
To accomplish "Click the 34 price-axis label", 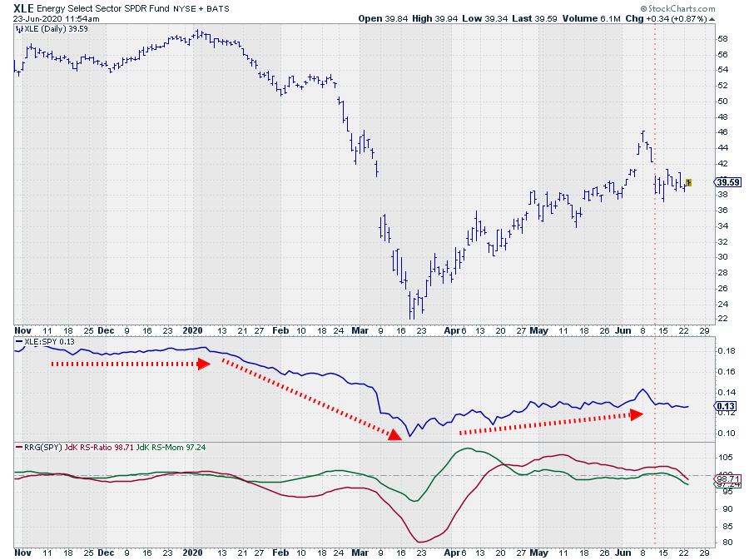I will click(x=722, y=225).
